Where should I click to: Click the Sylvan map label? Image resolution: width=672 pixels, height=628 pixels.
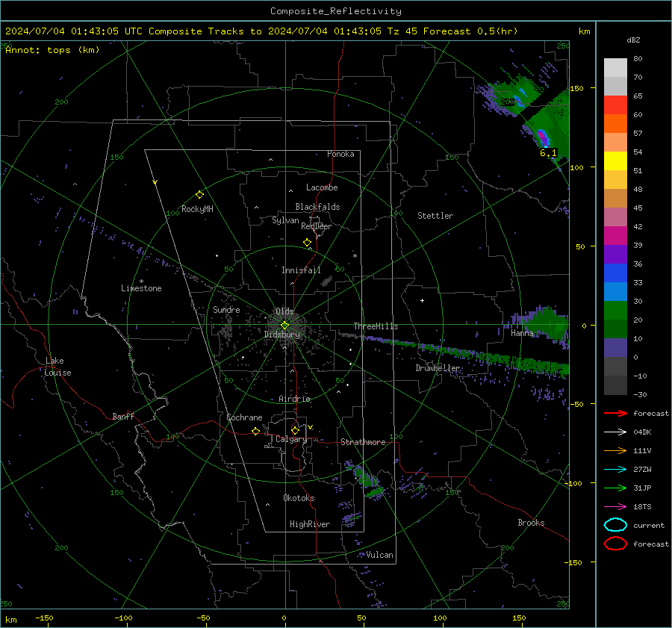(x=285, y=220)
